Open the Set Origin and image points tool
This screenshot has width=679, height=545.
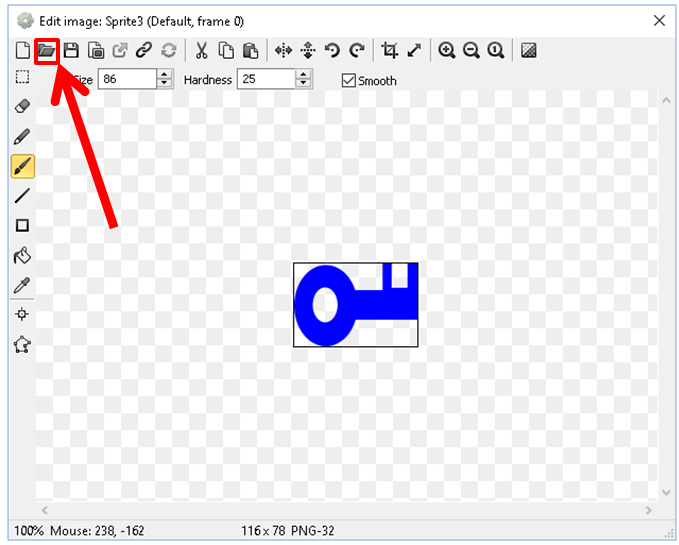click(23, 314)
